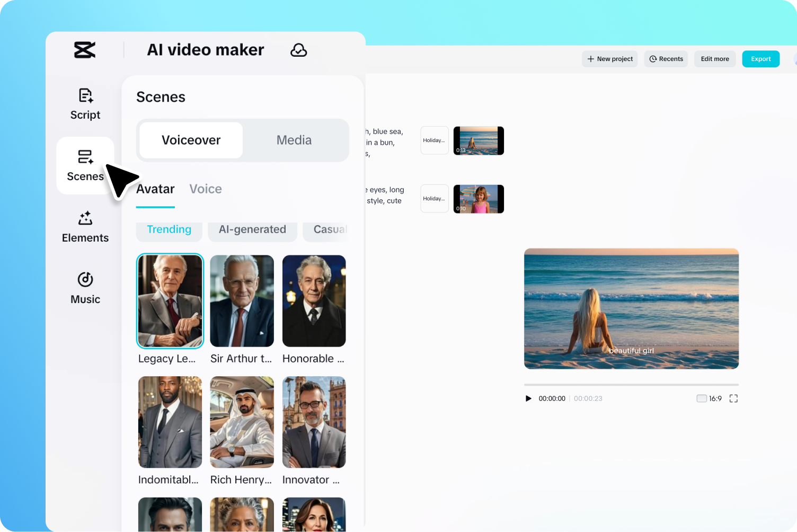The image size is (797, 532).
Task: Open the Music sidebar section
Action: [x=85, y=289]
